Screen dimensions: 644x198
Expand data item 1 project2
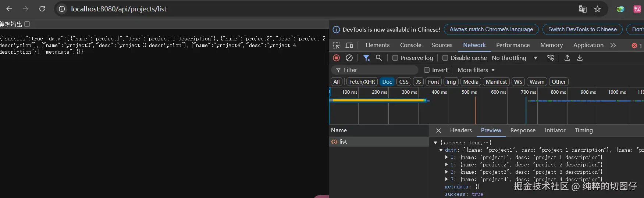pos(446,165)
